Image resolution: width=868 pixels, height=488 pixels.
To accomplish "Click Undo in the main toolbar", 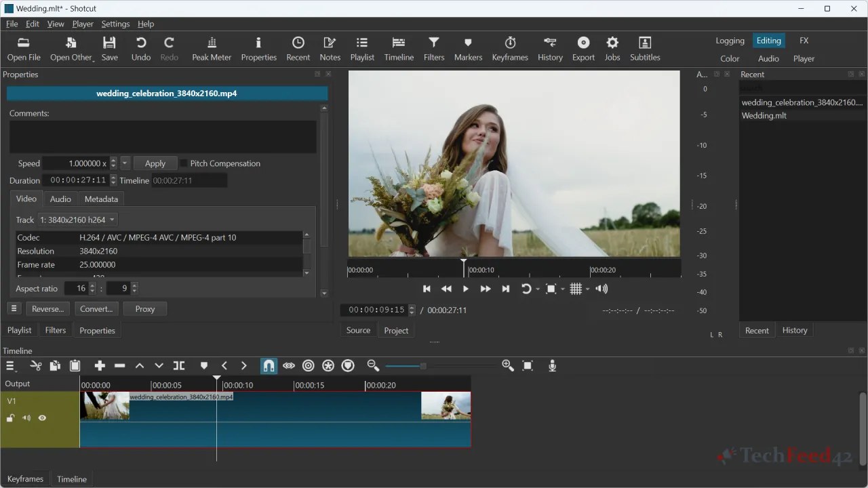I will point(141,49).
